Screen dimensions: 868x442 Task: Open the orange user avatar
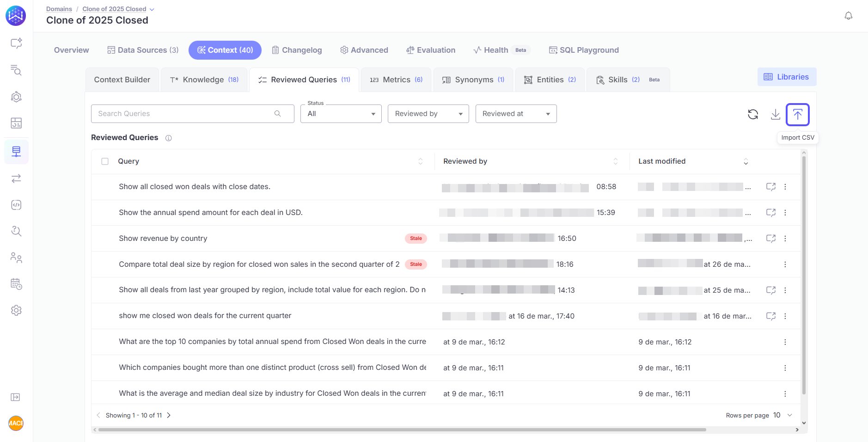[x=16, y=423]
